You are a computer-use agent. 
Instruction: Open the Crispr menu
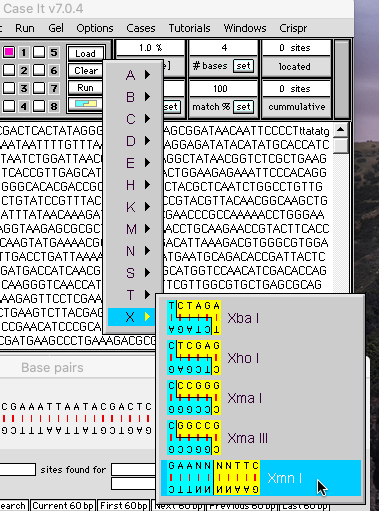tap(293, 28)
